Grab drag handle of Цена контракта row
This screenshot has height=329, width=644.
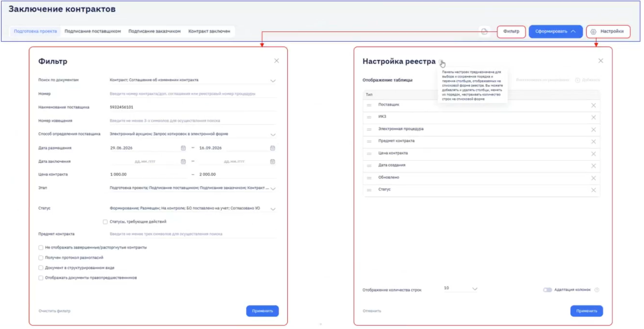pyautogui.click(x=369, y=154)
